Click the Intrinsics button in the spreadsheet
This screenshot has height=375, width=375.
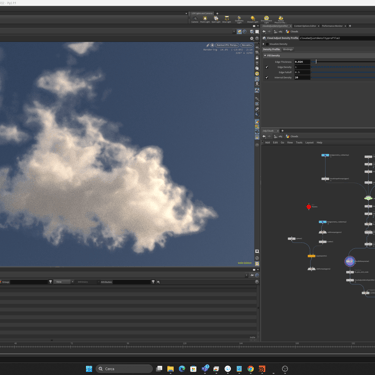coord(83,282)
